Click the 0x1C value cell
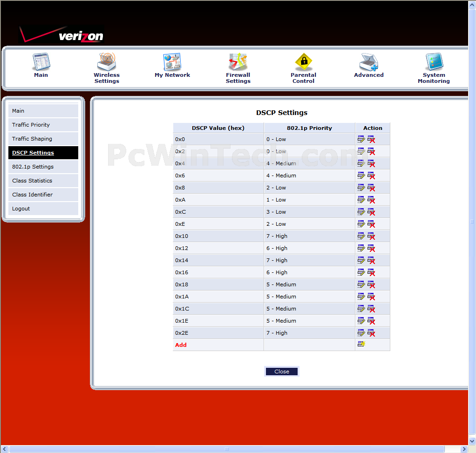This screenshot has height=453, width=476. tap(218, 309)
